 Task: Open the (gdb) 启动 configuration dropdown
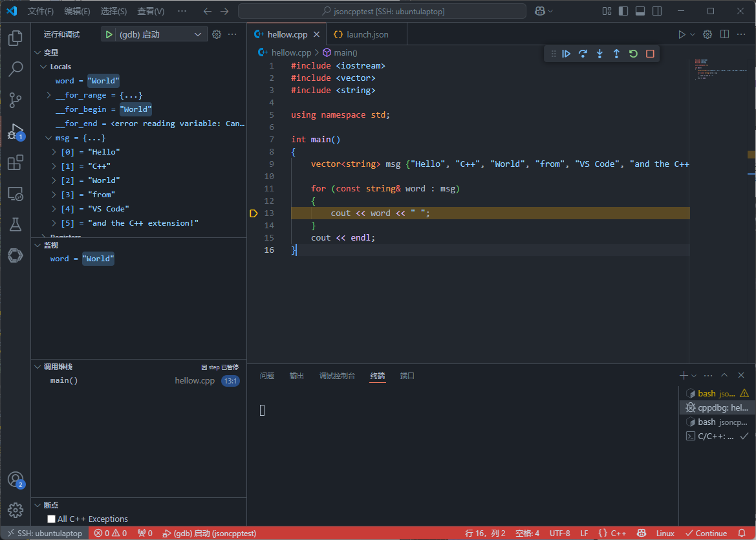[x=197, y=34]
